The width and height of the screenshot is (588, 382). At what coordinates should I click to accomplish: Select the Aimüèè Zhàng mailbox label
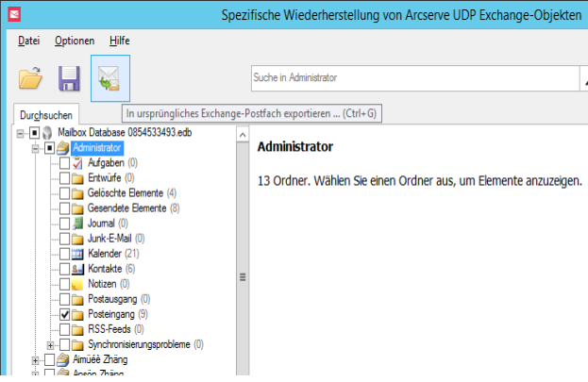[100, 359]
